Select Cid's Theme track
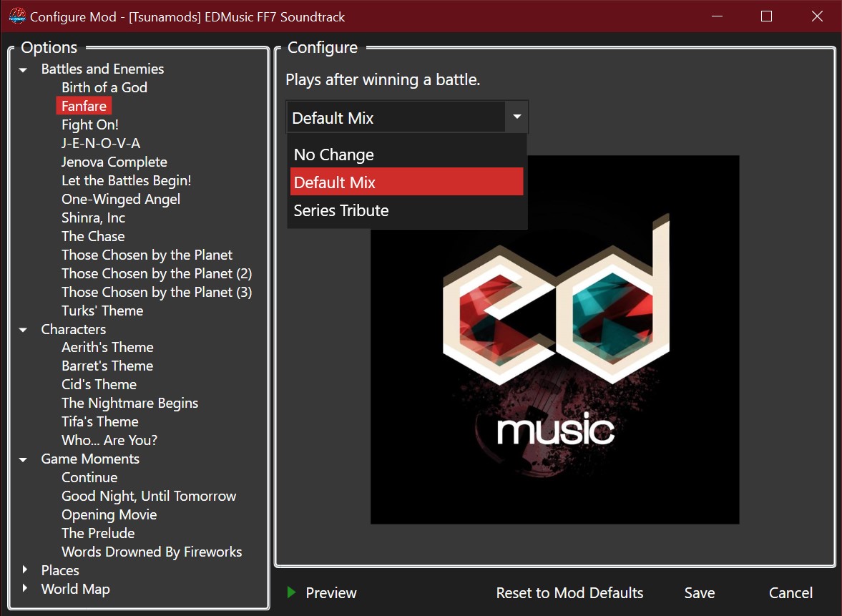The height and width of the screenshot is (616, 842). 99,384
